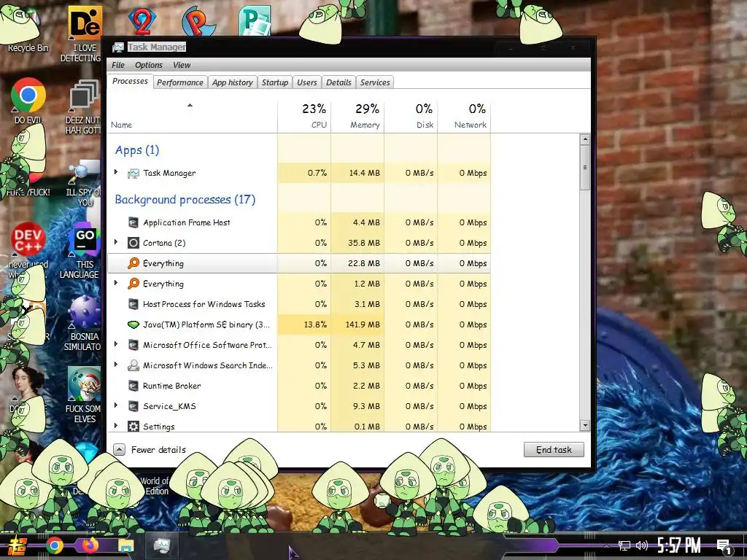Switch to the Performance tab

180,82
